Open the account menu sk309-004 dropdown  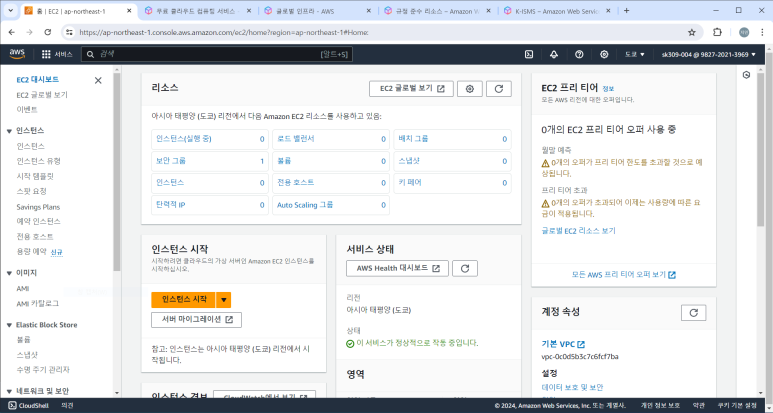point(708,54)
